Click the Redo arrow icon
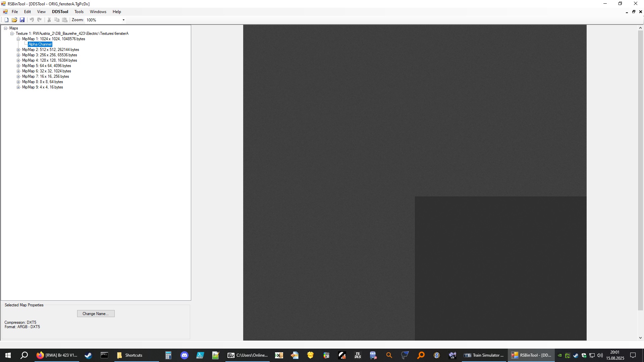The width and height of the screenshot is (644, 362). pos(40,20)
